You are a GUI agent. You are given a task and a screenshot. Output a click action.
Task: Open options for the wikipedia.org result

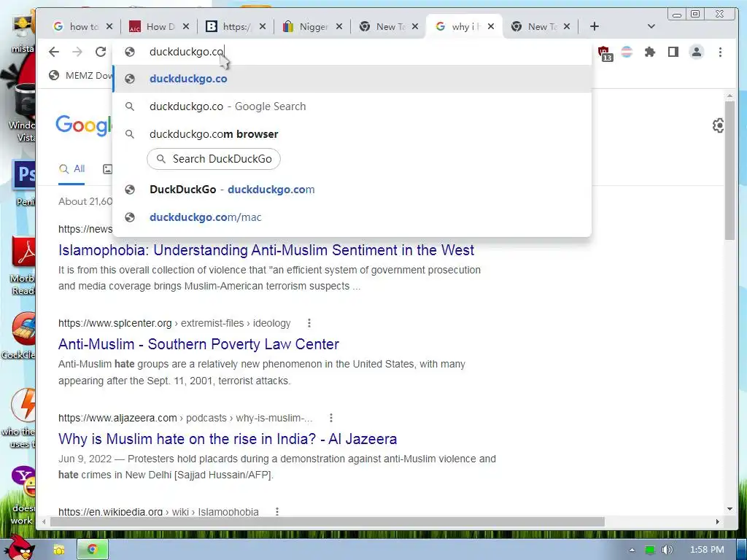click(x=276, y=511)
